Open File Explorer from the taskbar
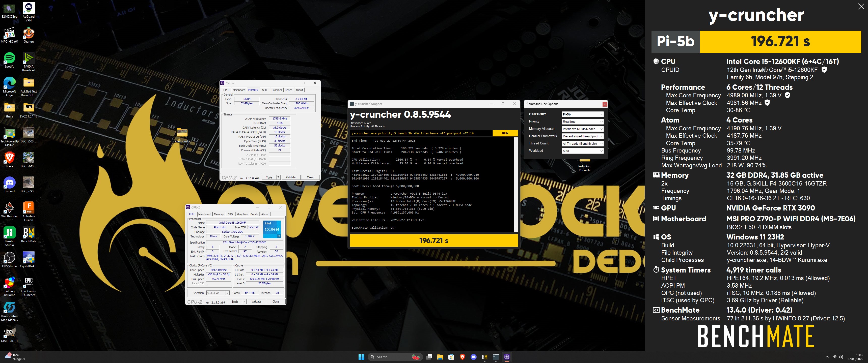 (440, 357)
